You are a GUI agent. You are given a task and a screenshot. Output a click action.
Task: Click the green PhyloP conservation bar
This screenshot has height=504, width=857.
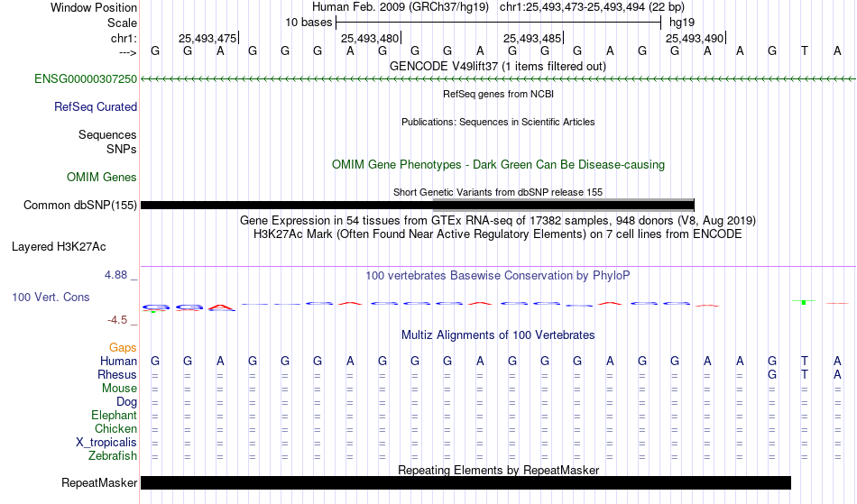tap(804, 301)
